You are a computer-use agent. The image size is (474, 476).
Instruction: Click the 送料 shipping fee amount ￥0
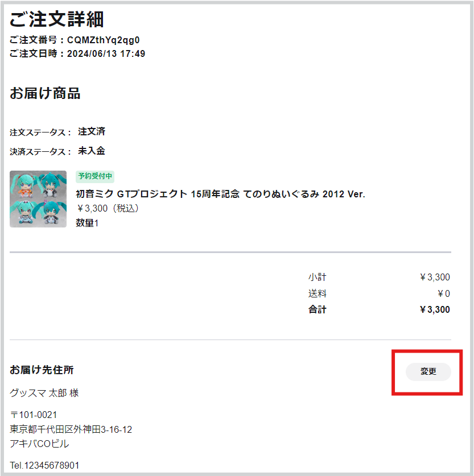coord(443,294)
